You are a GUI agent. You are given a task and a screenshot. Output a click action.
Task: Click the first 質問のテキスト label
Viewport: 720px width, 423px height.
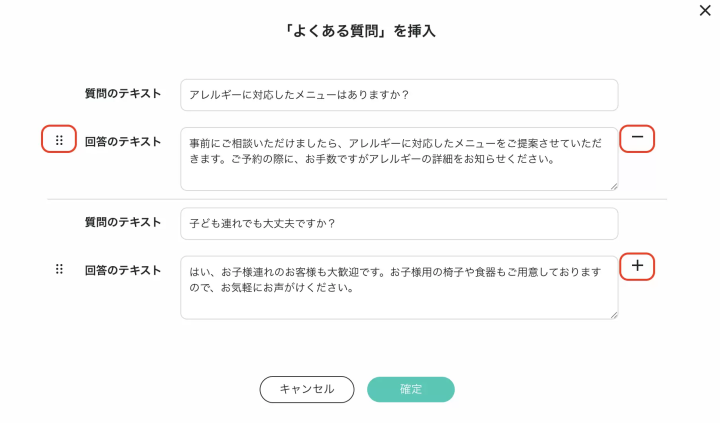[x=122, y=94]
